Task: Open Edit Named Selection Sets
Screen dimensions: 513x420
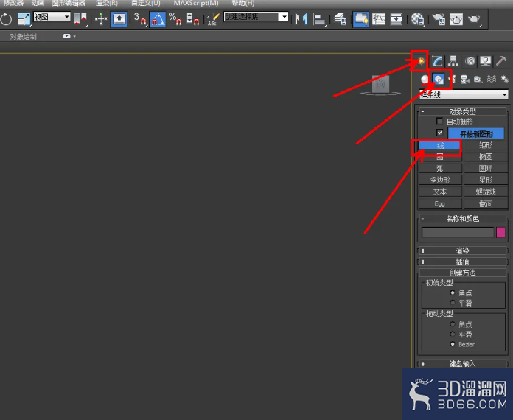Action: pos(213,19)
